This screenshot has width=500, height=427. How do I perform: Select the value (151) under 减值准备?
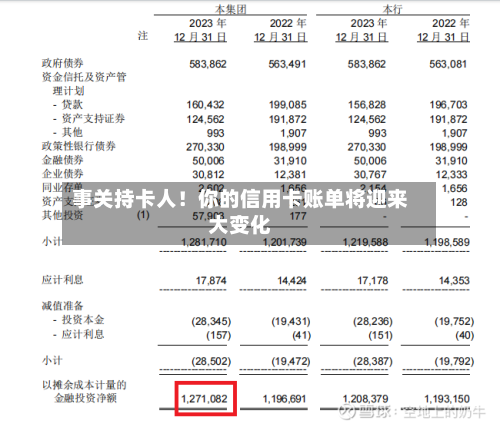380,335
